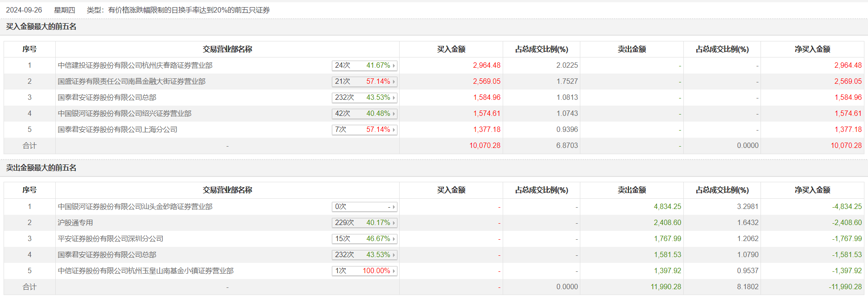Open the 0次 stats dropdown
The width and height of the screenshot is (868, 299).
point(364,207)
